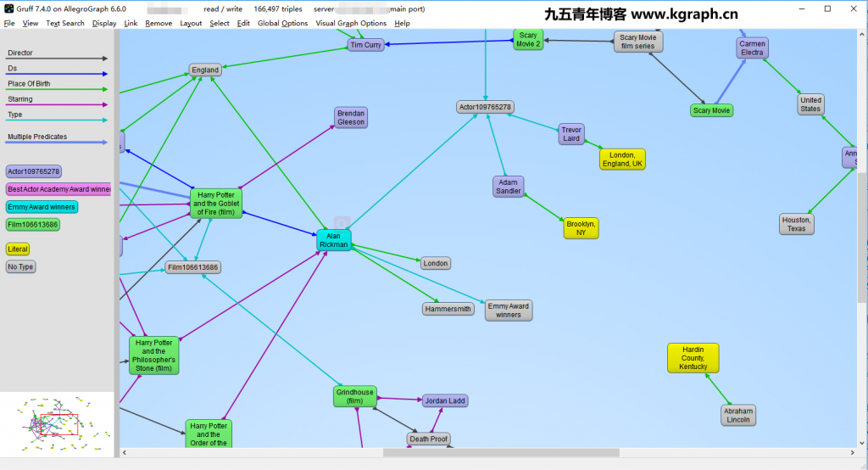Click the Emmy Award winners legend button

tap(42, 207)
